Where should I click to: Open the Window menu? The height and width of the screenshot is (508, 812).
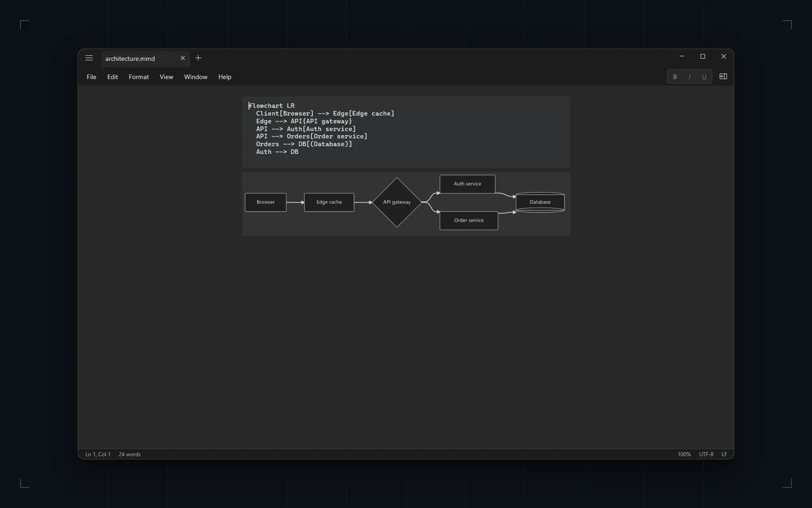tap(196, 77)
